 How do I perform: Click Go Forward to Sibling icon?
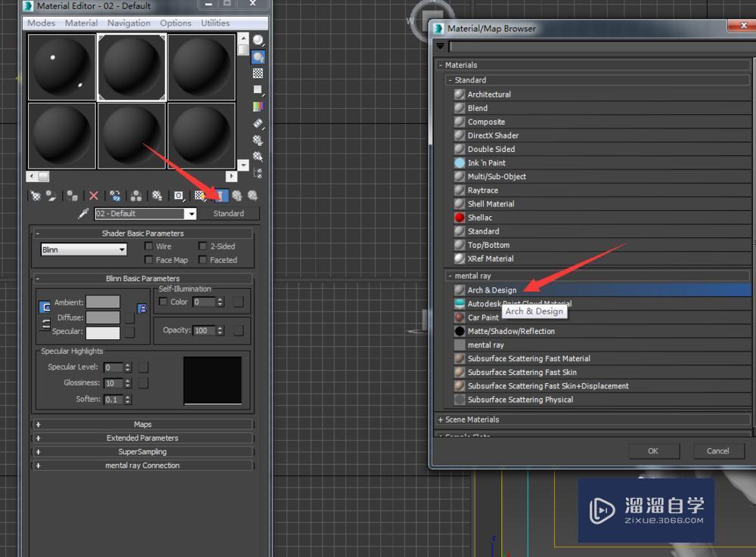[x=253, y=196]
